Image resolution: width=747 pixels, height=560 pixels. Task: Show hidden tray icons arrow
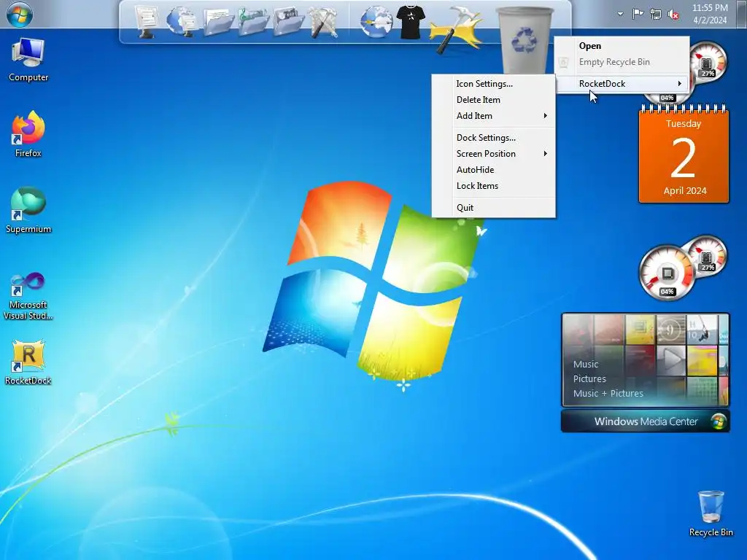tap(620, 14)
